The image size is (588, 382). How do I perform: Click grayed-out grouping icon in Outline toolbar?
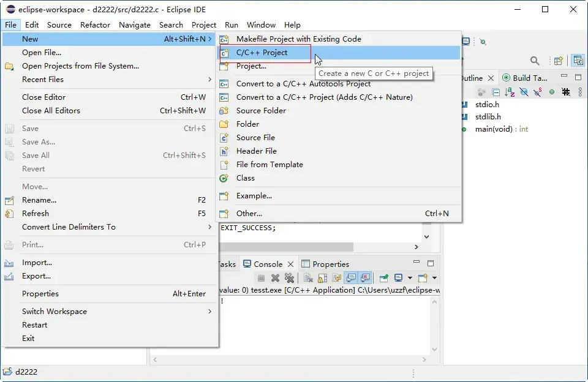point(481,92)
